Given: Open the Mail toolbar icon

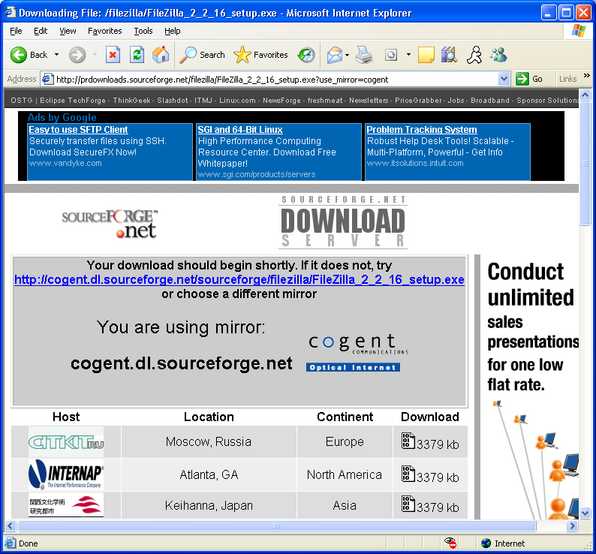Looking at the screenshot, I should pos(334,55).
